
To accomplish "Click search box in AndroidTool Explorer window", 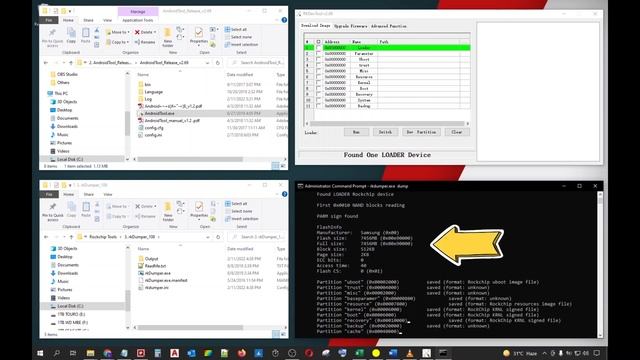I will (x=256, y=63).
